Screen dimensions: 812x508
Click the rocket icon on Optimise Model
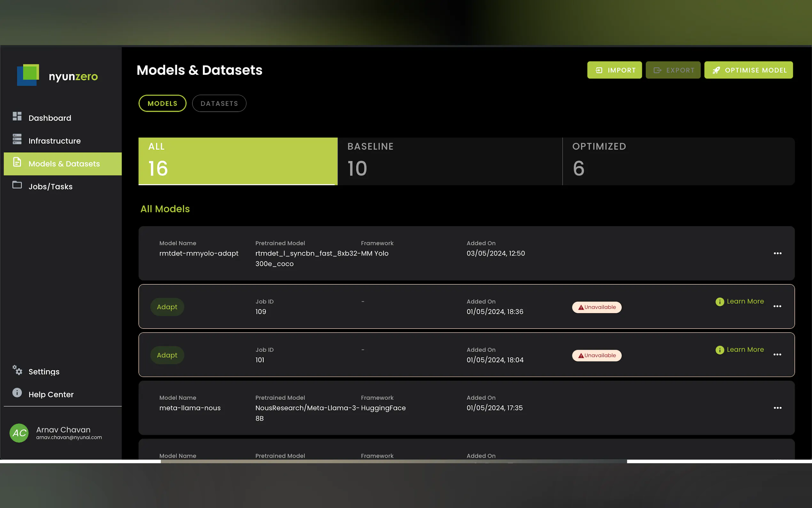coord(716,70)
